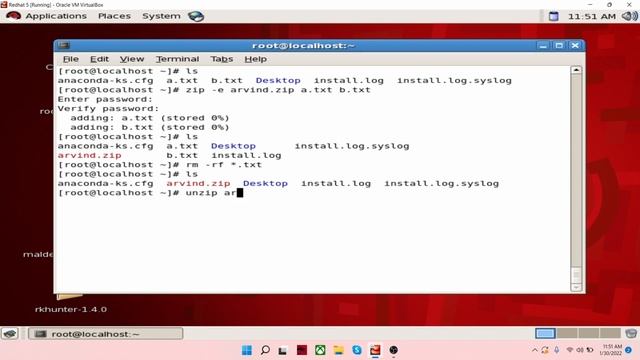Image resolution: width=640 pixels, height=360 pixels.
Task: Click the 'rm -rf *.txt' command text
Action: click(x=224, y=165)
